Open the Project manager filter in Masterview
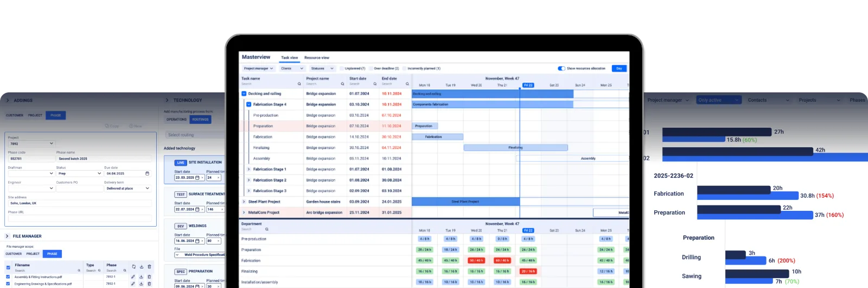This screenshot has height=288, width=868. pos(258,68)
